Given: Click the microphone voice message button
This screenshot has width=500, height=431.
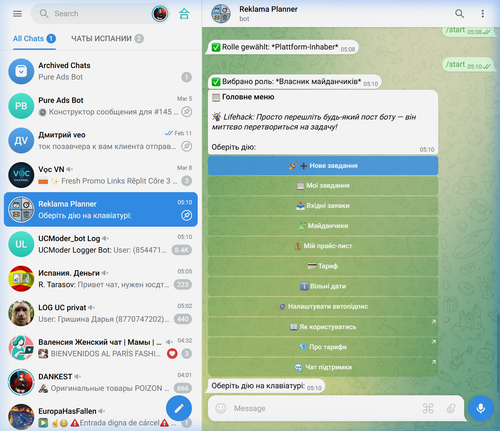Looking at the screenshot, I should click(481, 408).
